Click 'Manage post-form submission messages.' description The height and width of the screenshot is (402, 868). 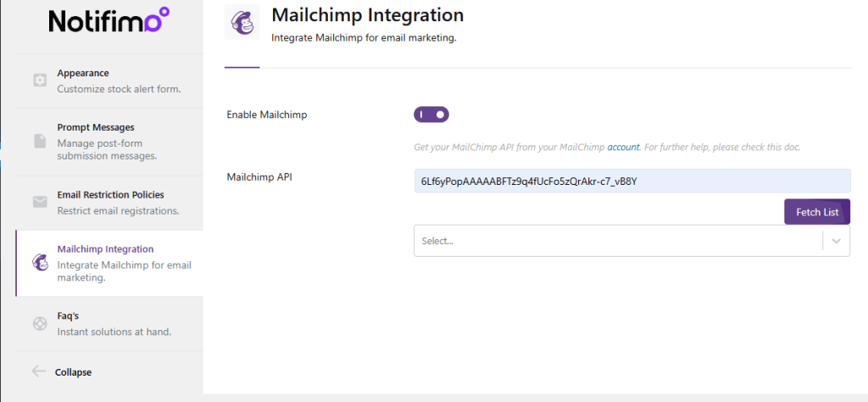(108, 149)
